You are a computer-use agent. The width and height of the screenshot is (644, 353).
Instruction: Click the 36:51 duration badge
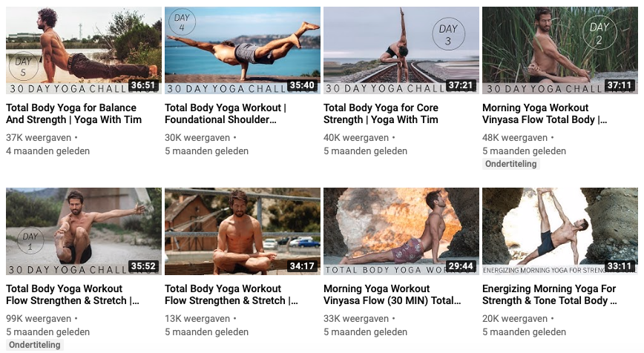[143, 85]
